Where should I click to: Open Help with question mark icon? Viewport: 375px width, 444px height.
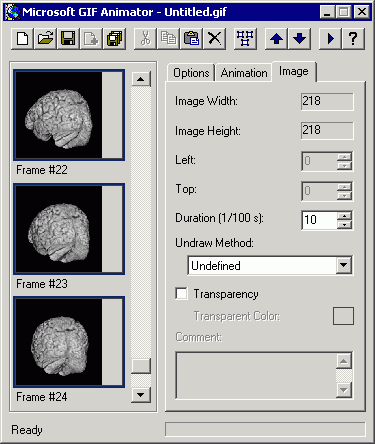point(353,39)
